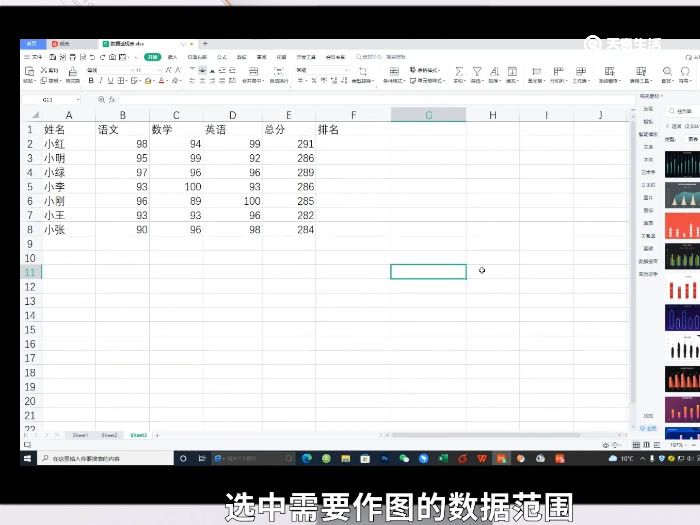Click the Sort icon
The width and height of the screenshot is (700, 525).
pos(494,71)
